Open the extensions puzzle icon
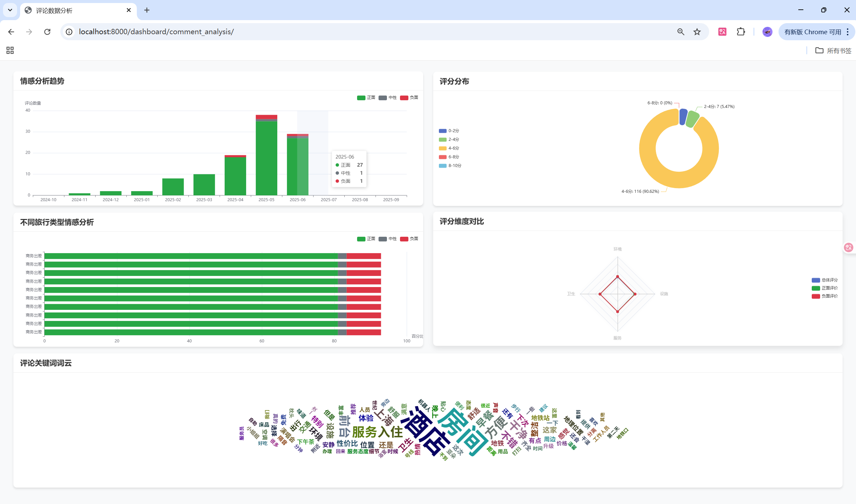Viewport: 856px width, 504px height. tap(741, 32)
